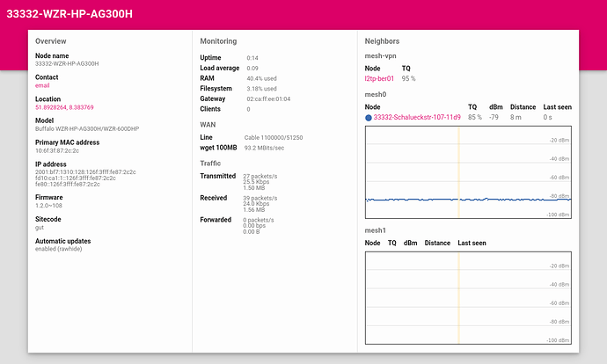Click mesh0 Distance column header
This screenshot has width=607, height=364.
tap(523, 106)
